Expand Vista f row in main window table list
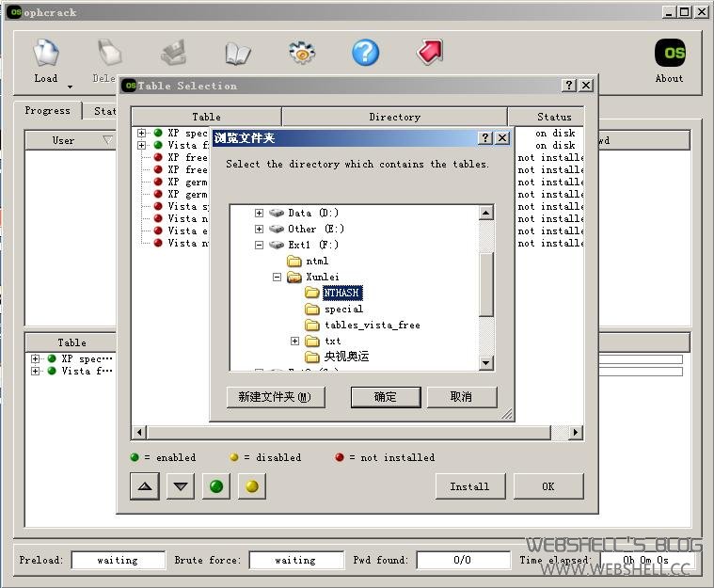Screen dimensions: 714x588 point(36,371)
